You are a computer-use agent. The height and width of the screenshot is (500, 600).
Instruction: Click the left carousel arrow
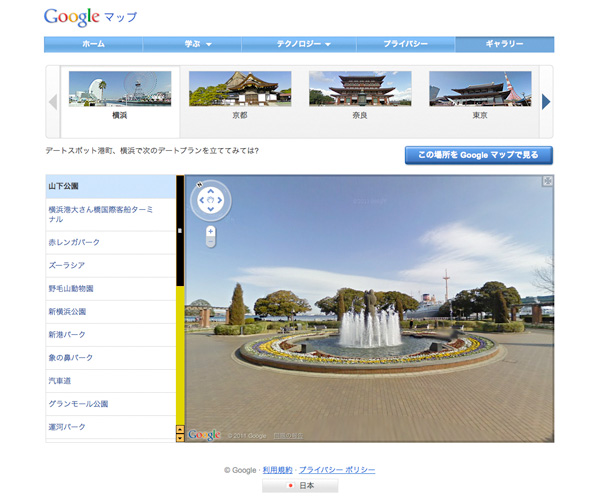pos(53,102)
